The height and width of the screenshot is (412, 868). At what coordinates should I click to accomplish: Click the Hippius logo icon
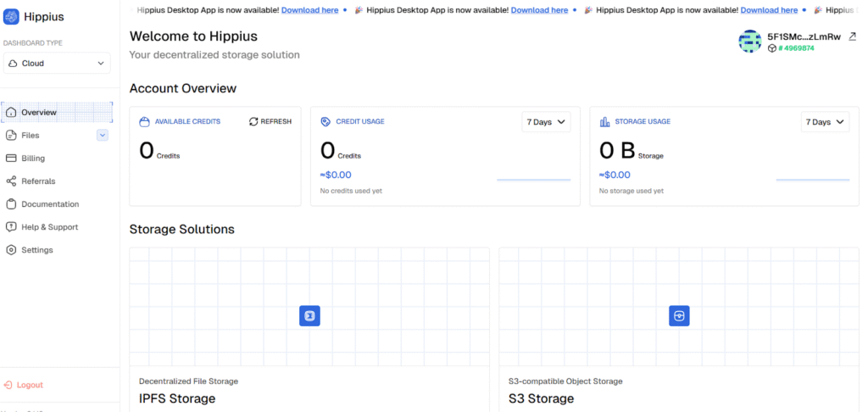pyautogui.click(x=12, y=17)
